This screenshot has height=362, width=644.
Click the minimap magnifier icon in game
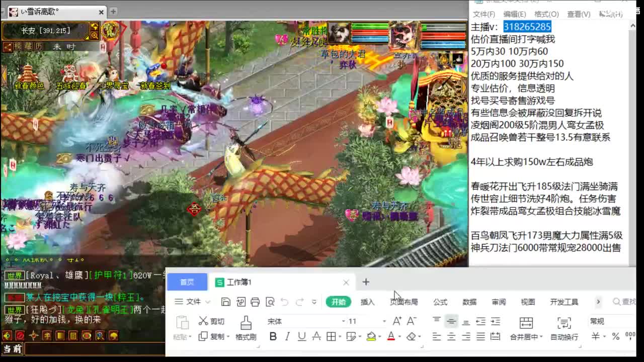pos(94,36)
